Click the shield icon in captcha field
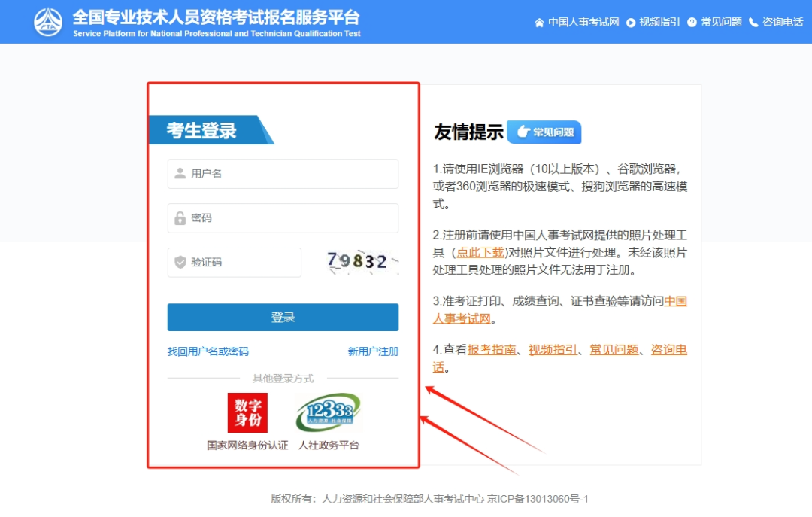Image resolution: width=812 pixels, height=517 pixels. [180, 262]
